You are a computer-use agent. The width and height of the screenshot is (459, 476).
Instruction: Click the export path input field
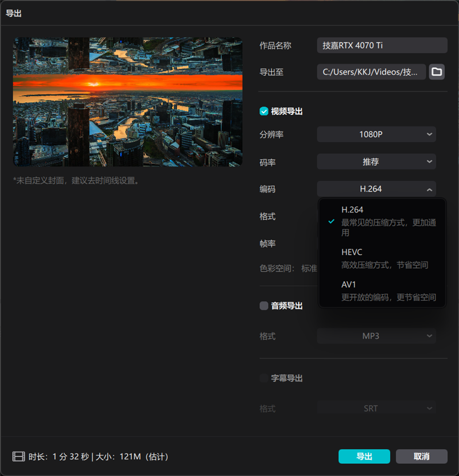(x=371, y=72)
